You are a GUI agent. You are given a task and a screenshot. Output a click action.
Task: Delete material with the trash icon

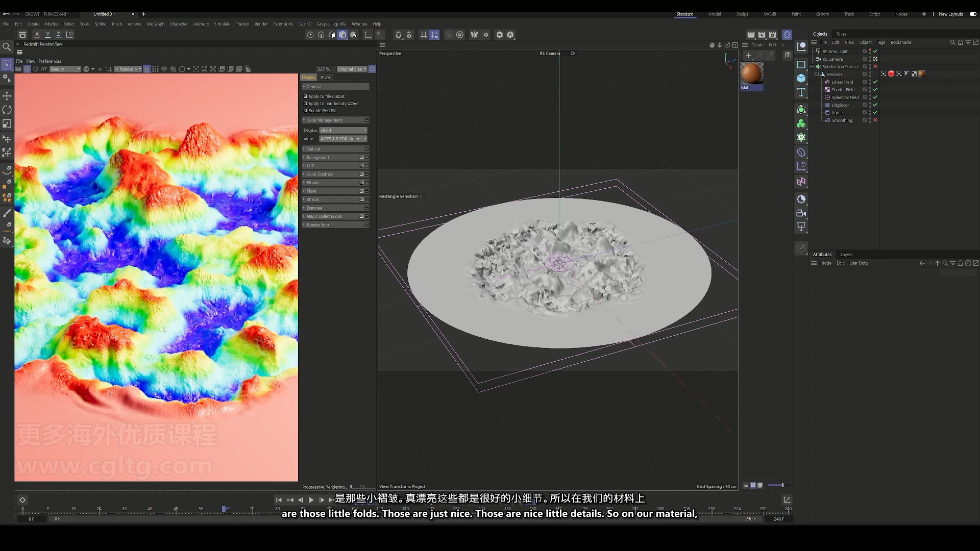(788, 55)
